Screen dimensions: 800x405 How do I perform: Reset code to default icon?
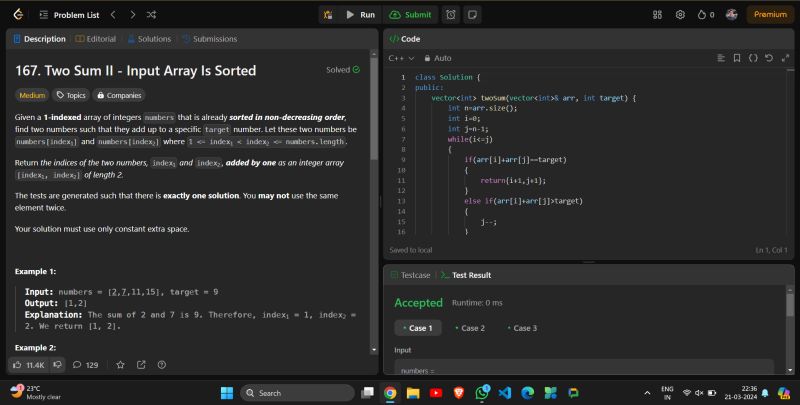(x=768, y=58)
